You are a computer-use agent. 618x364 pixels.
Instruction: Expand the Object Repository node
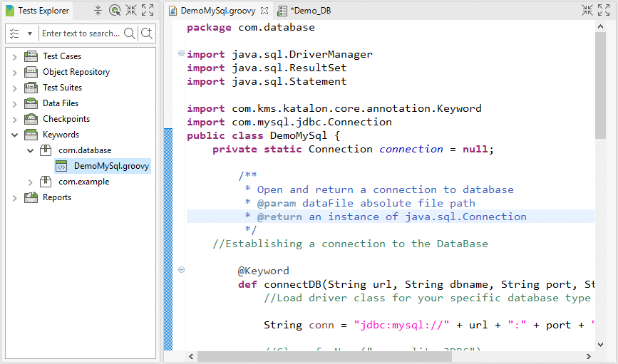pyautogui.click(x=14, y=73)
